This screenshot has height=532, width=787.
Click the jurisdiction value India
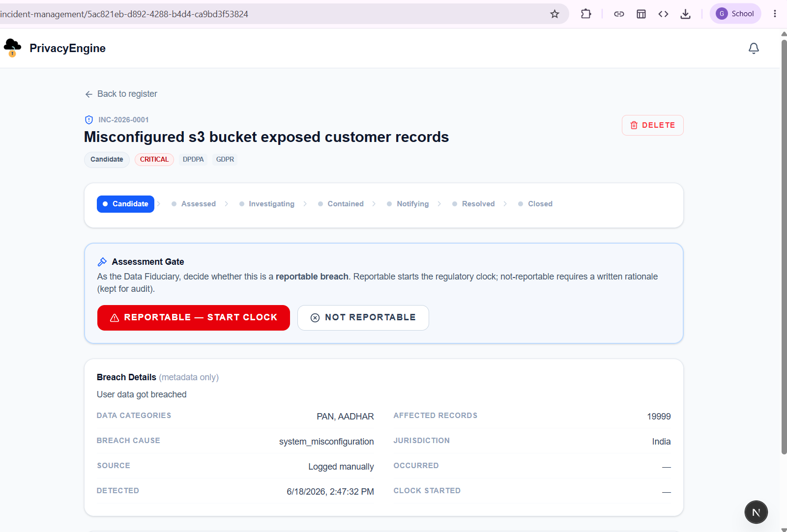click(x=661, y=442)
